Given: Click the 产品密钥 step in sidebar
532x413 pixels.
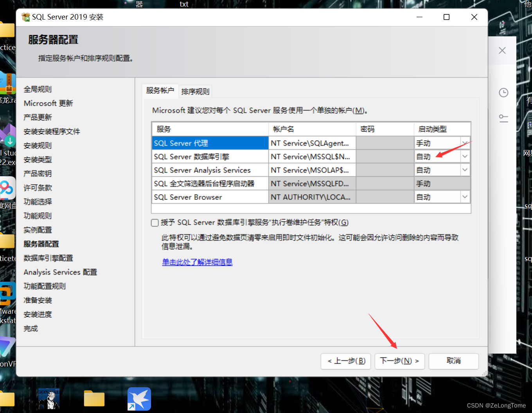Looking at the screenshot, I should click(x=38, y=173).
